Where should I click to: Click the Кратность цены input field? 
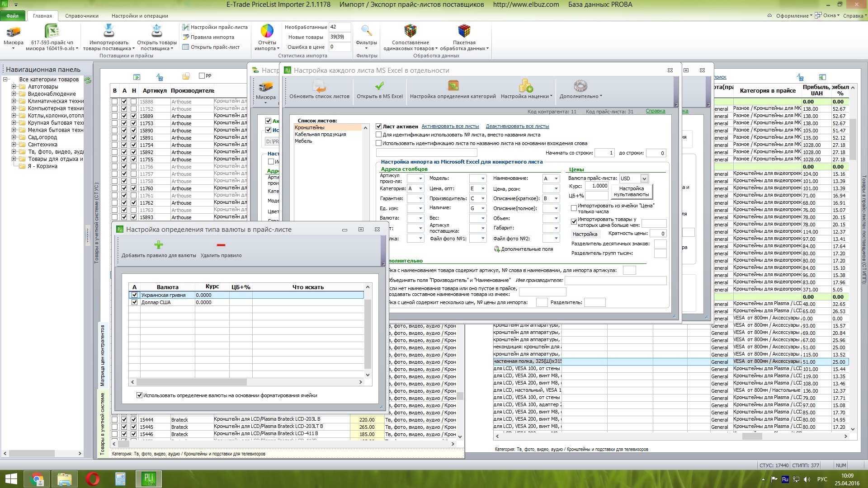[658, 234]
